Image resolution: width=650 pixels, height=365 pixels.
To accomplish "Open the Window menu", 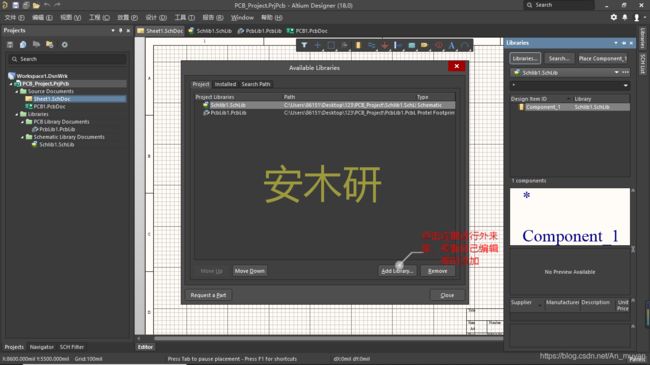I will point(242,17).
